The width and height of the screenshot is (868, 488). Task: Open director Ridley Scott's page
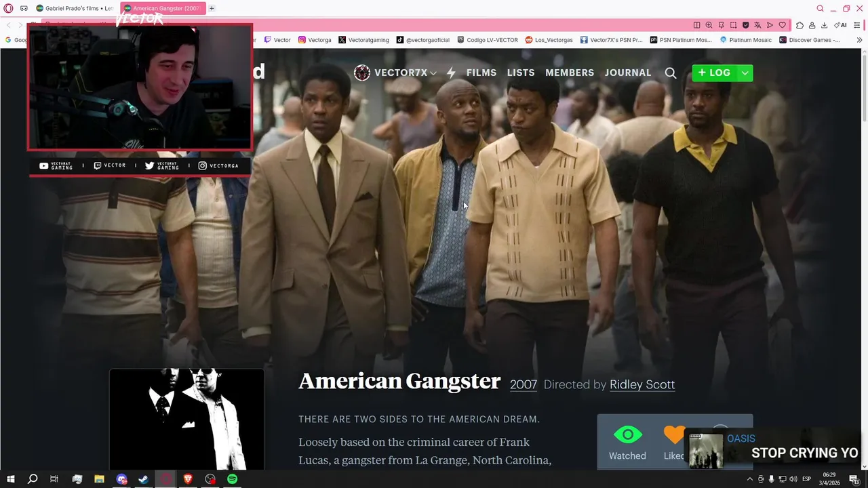click(642, 384)
